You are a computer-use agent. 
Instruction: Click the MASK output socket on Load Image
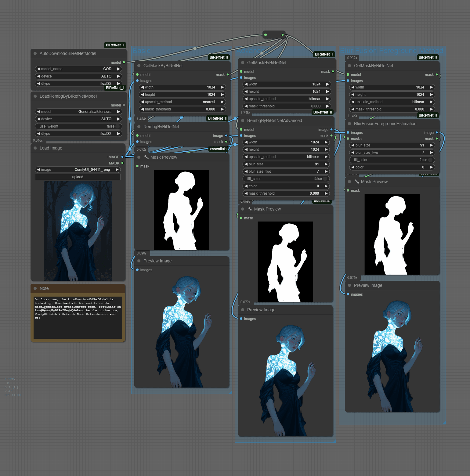pos(122,163)
